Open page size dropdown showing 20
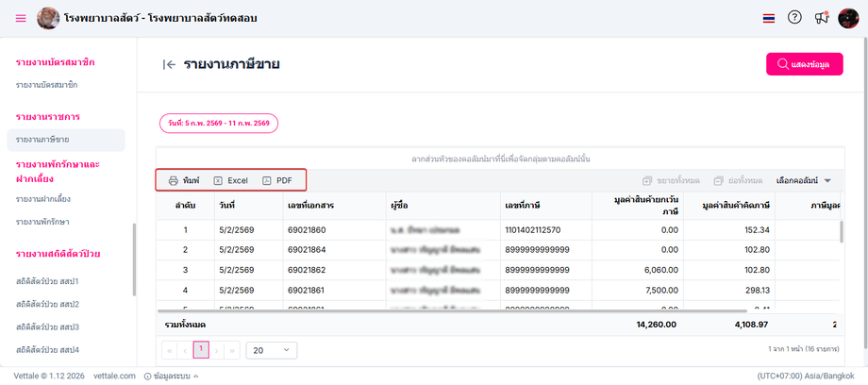The height and width of the screenshot is (385, 868). (272, 351)
